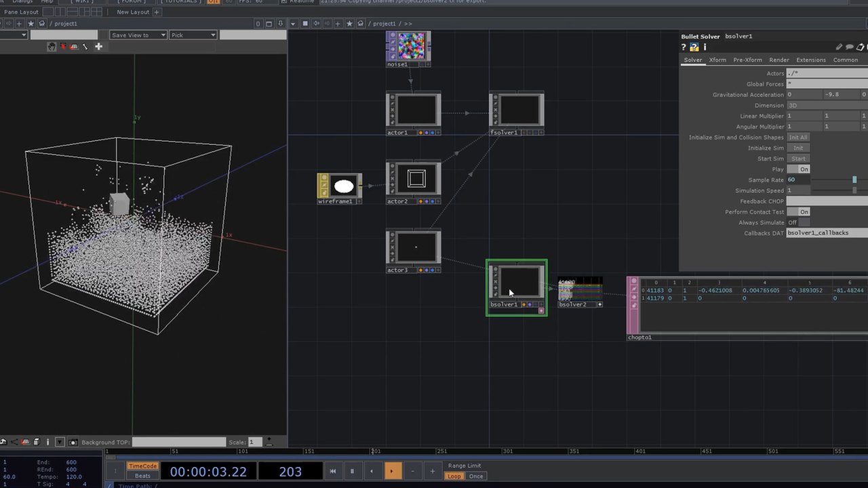Select the white plus tool in viewer
This screenshot has width=868, height=488.
click(98, 47)
